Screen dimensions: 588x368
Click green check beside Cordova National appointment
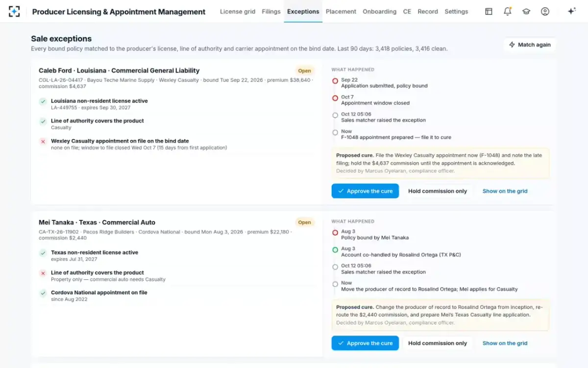click(x=43, y=293)
